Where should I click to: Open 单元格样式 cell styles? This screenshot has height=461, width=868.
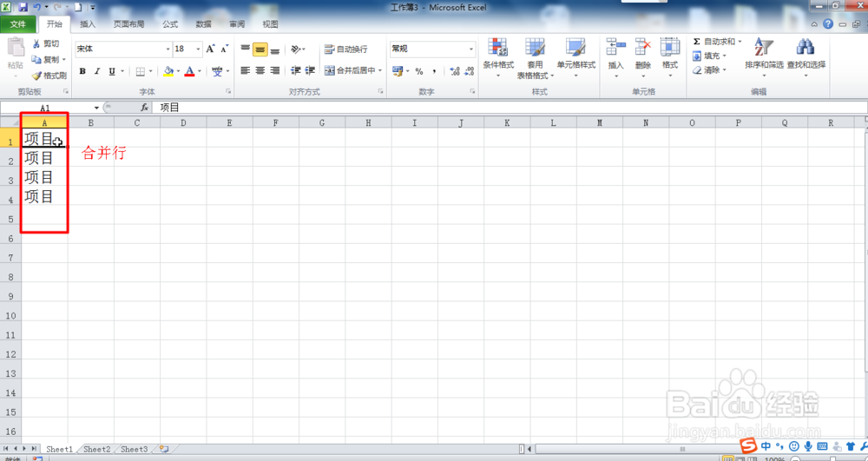575,57
